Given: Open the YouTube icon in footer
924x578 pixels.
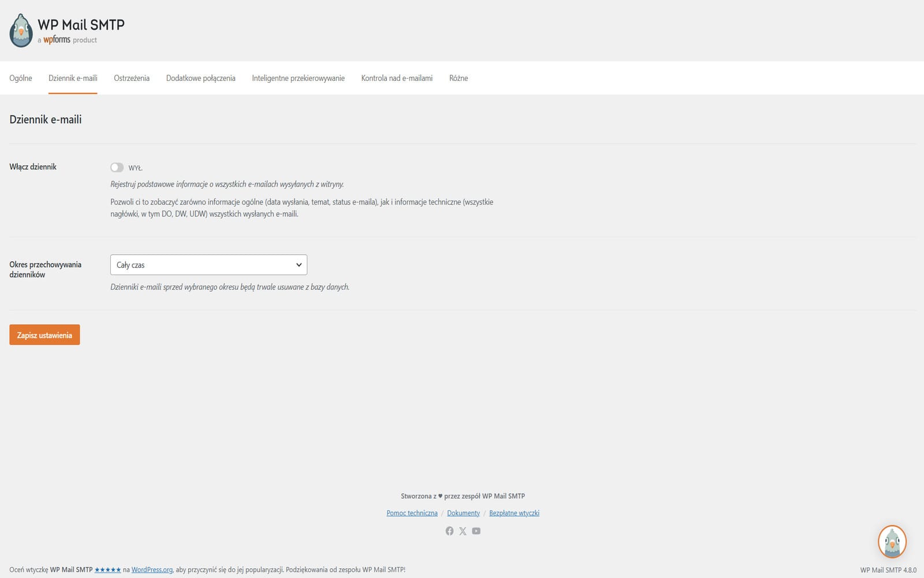Looking at the screenshot, I should (476, 531).
